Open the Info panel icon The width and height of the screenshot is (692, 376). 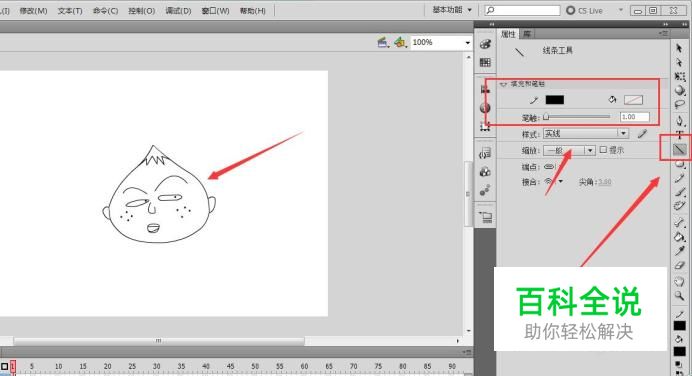485,108
